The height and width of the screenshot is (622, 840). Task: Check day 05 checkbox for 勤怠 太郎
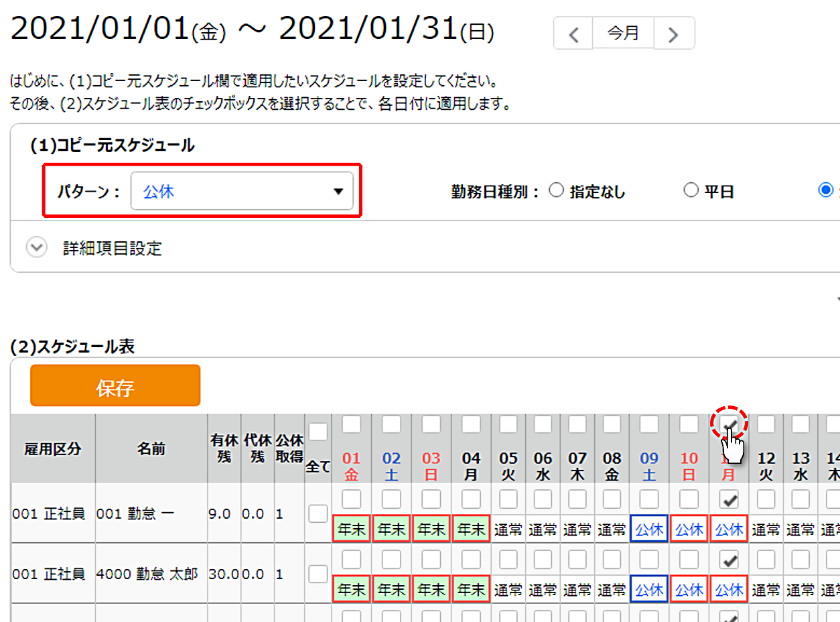(x=508, y=560)
